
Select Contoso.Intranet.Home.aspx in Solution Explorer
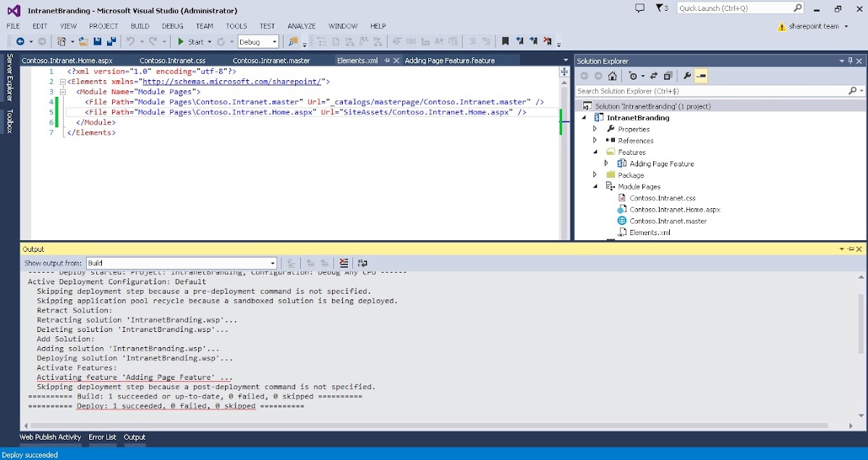(x=675, y=210)
